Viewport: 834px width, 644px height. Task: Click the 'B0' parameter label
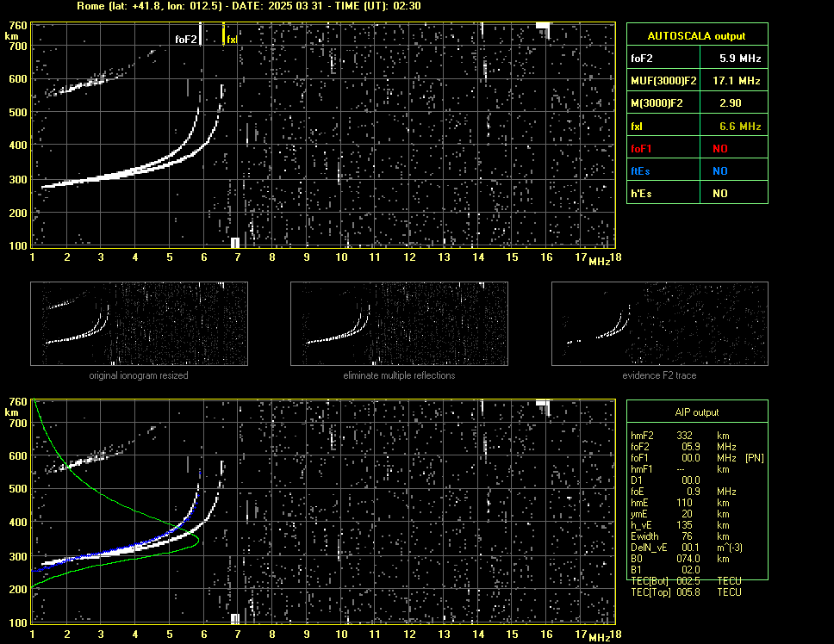[637, 559]
